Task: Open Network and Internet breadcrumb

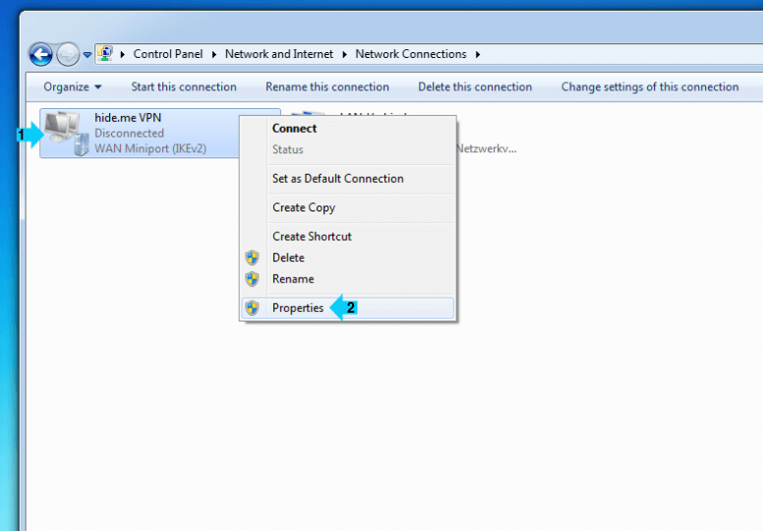Action: click(278, 54)
